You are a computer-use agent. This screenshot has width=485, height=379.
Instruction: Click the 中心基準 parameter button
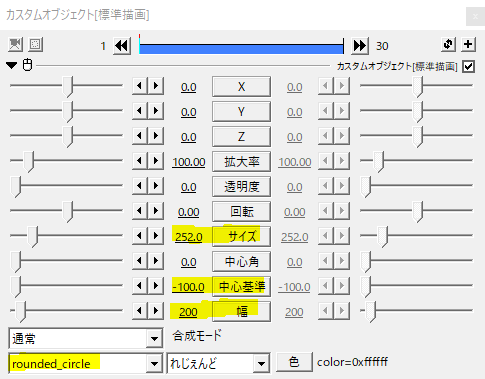point(241,286)
